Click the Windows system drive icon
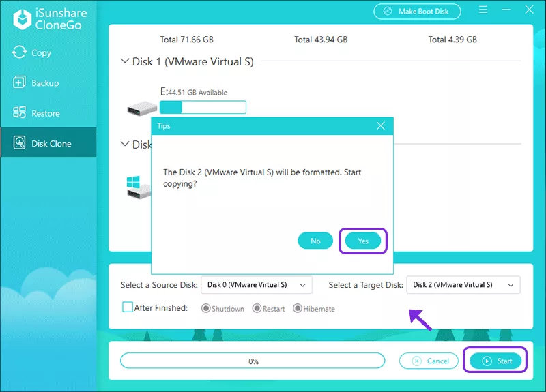The height and width of the screenshot is (392, 546). click(139, 187)
